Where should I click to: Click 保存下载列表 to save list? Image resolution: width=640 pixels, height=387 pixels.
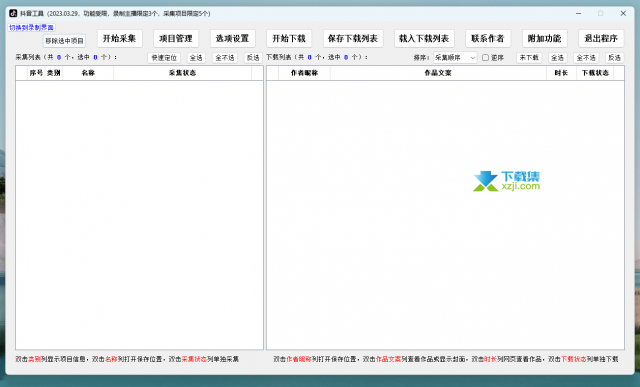[x=353, y=38]
